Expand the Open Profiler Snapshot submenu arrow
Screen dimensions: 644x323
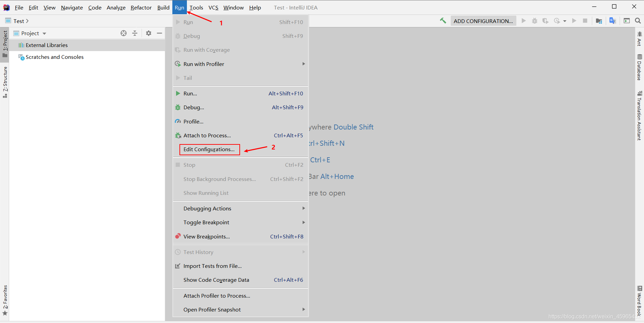pos(304,309)
